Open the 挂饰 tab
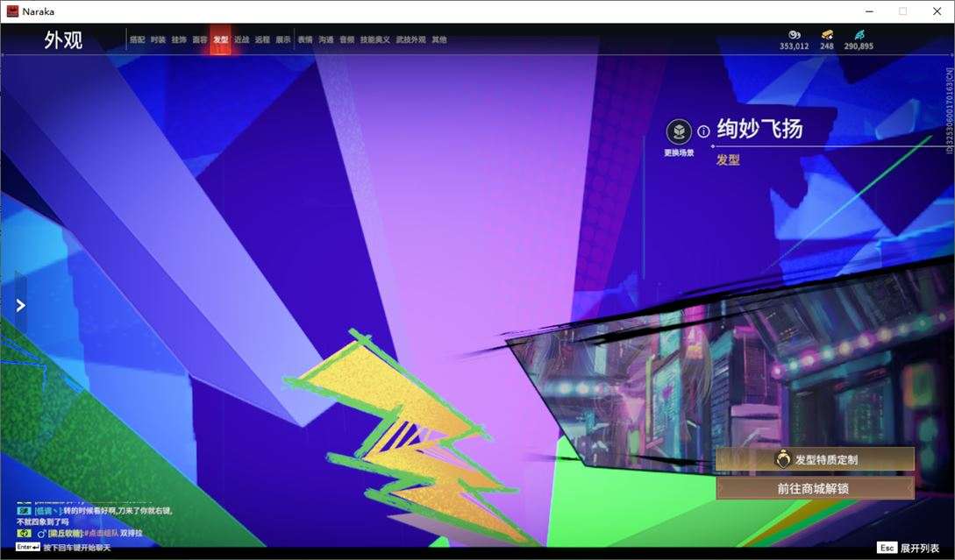Screen dimensions: 955x560 tap(179, 39)
